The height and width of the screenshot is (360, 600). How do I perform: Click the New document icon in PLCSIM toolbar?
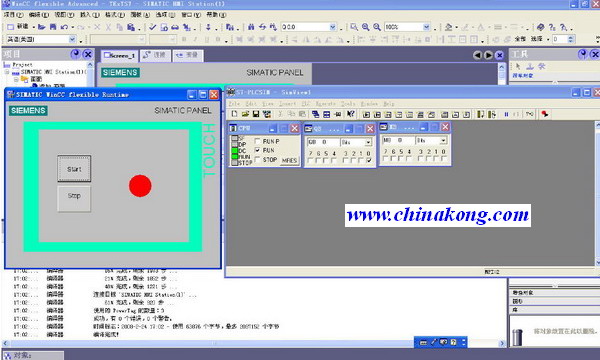coord(234,114)
